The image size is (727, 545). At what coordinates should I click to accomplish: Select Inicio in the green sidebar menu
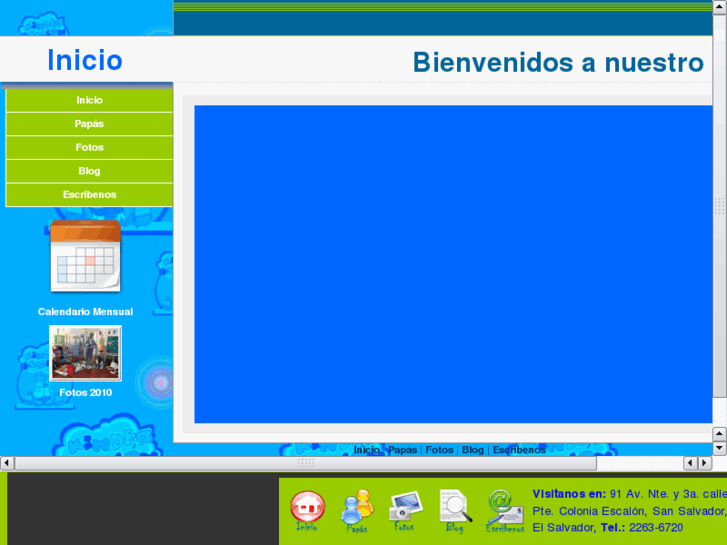pos(89,100)
